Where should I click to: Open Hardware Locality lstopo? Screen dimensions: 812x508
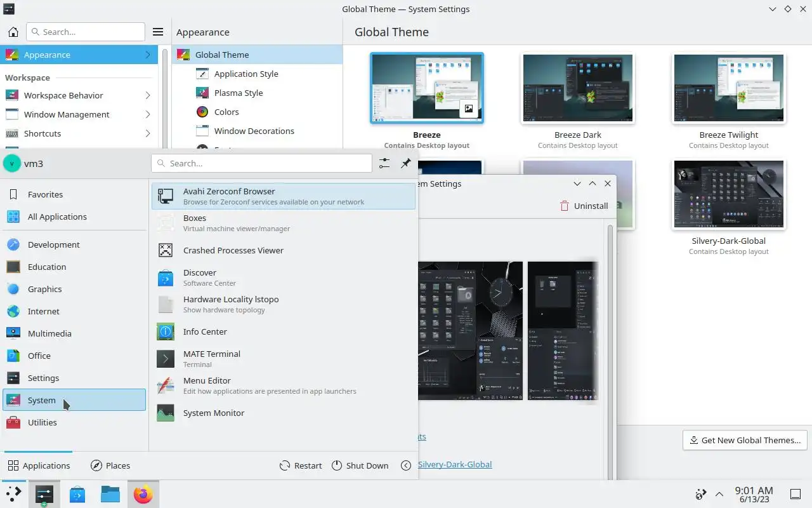tap(284, 304)
